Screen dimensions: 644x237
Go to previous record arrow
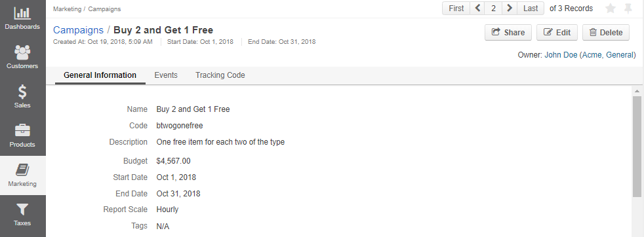[x=477, y=9]
